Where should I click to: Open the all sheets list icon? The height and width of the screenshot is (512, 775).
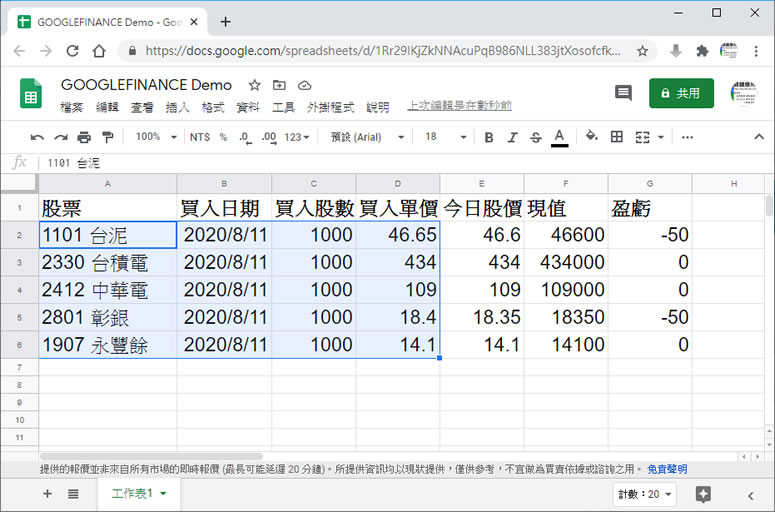point(73,493)
